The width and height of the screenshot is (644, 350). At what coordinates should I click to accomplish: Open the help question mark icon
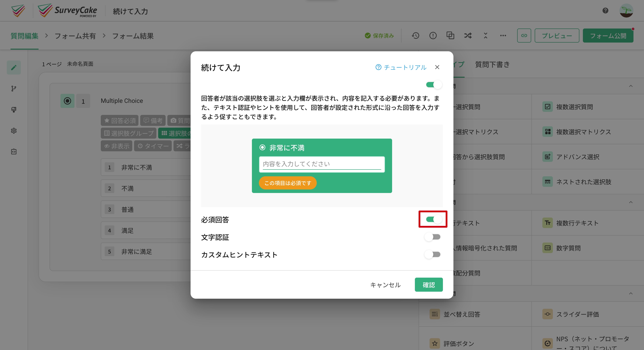(605, 11)
